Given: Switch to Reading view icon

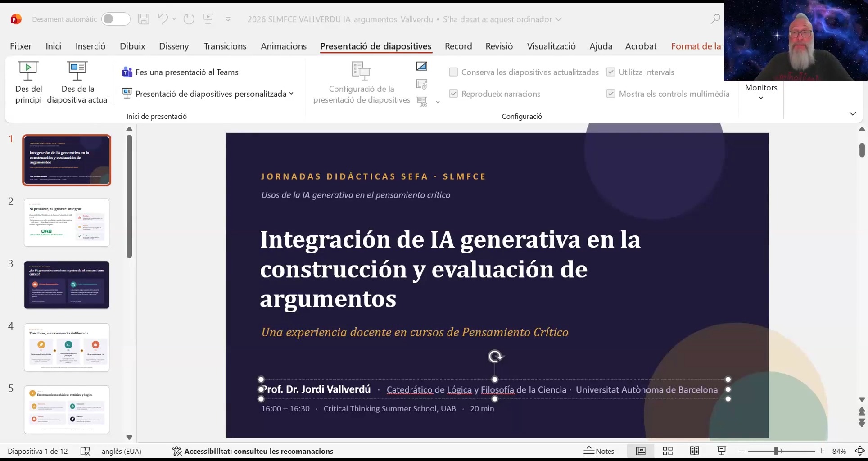Looking at the screenshot, I should 694,451.
